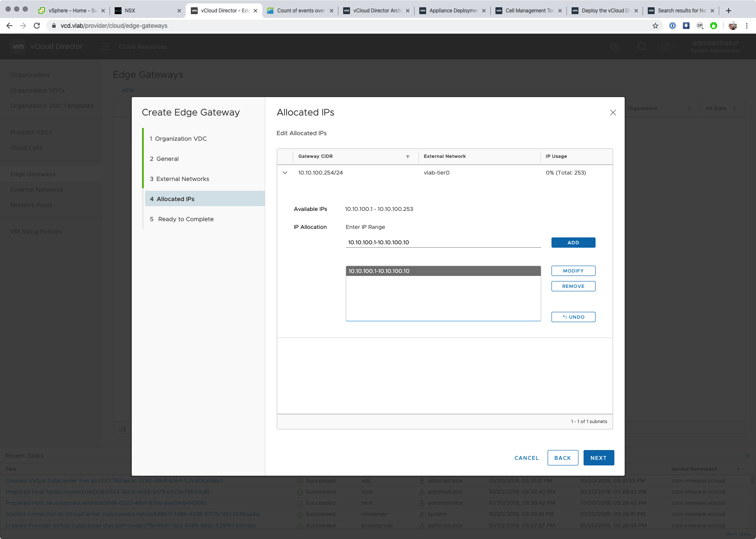756x539 pixels.
Task: Open Organization VDCs in the sidebar
Action: coord(38,90)
